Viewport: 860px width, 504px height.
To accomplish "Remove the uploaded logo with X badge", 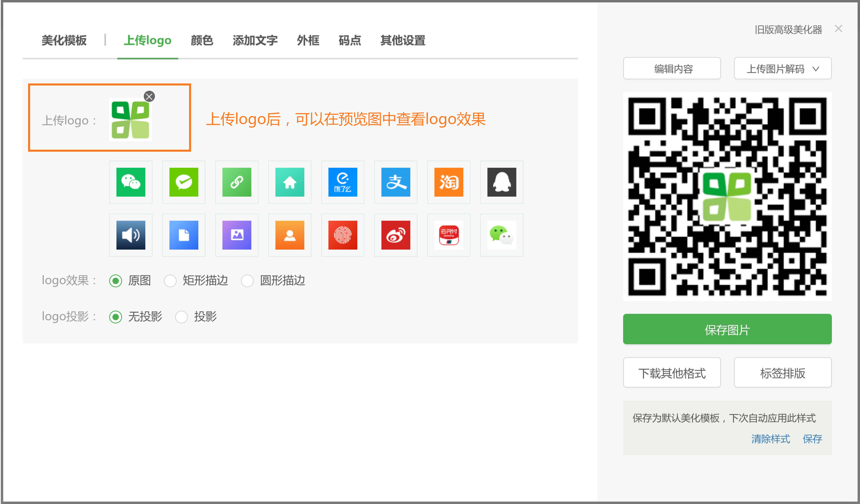I will [x=149, y=96].
